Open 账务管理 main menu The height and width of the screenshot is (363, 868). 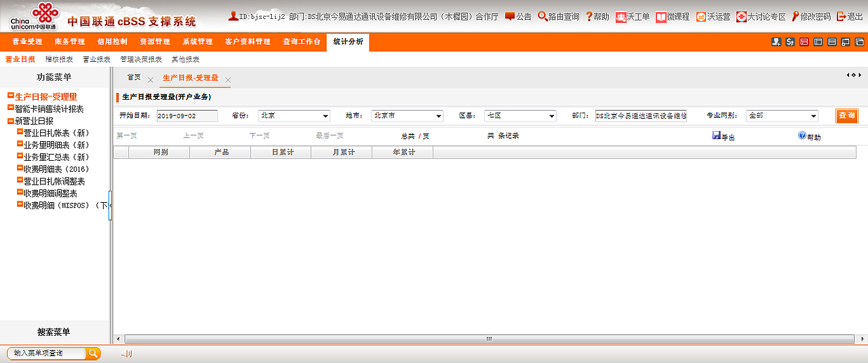pyautogui.click(x=70, y=42)
